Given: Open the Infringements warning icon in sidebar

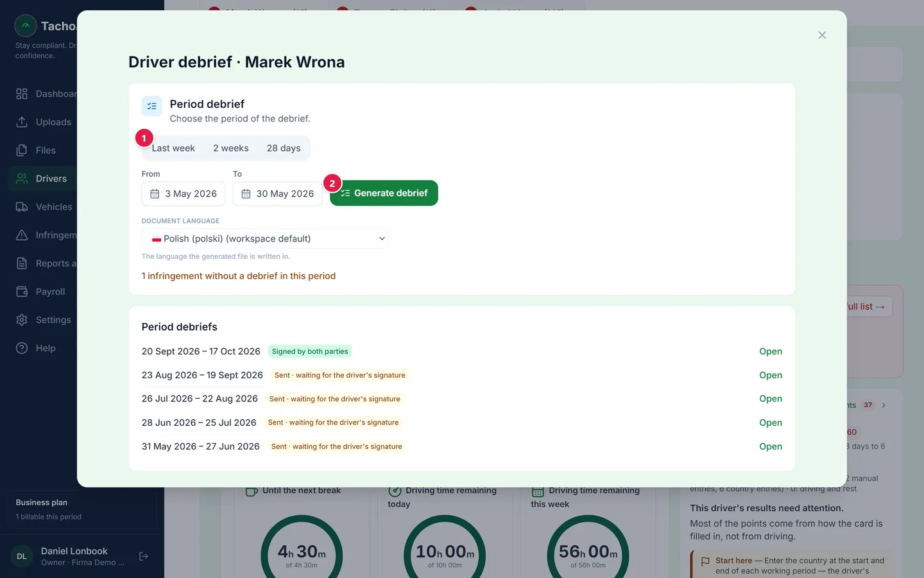Looking at the screenshot, I should click(x=22, y=235).
